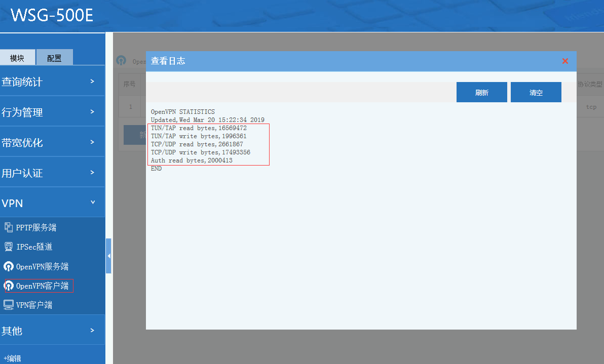The width and height of the screenshot is (604, 364).
Task: Switch to the 配置 tab
Action: tap(54, 58)
